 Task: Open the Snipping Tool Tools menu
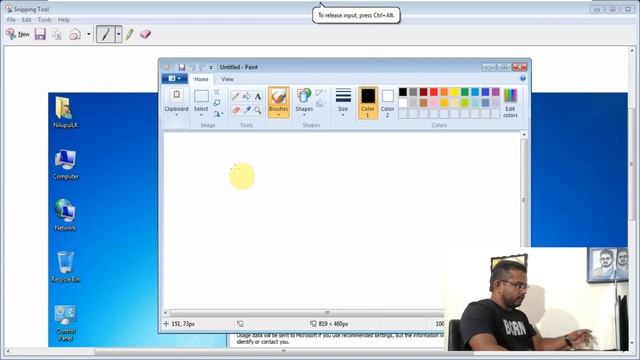click(x=44, y=20)
